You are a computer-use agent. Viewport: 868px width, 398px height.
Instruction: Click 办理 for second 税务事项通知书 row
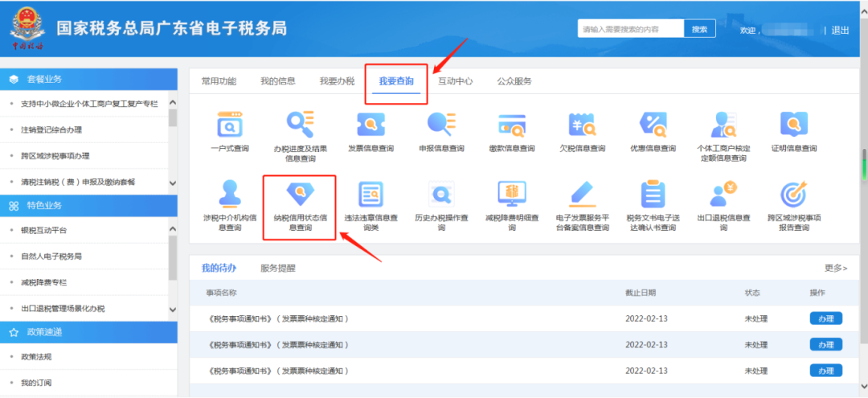tap(826, 344)
